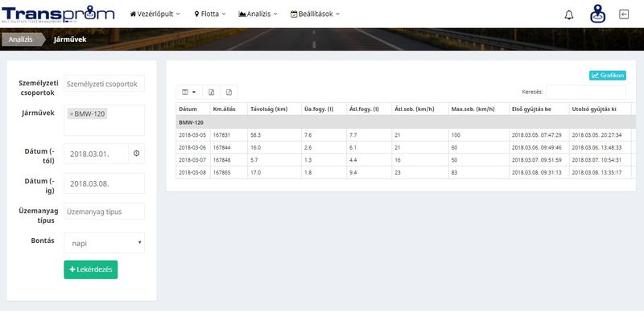Remove BMW-120 tag from Járművek field
The height and width of the screenshot is (317, 644).
click(72, 114)
